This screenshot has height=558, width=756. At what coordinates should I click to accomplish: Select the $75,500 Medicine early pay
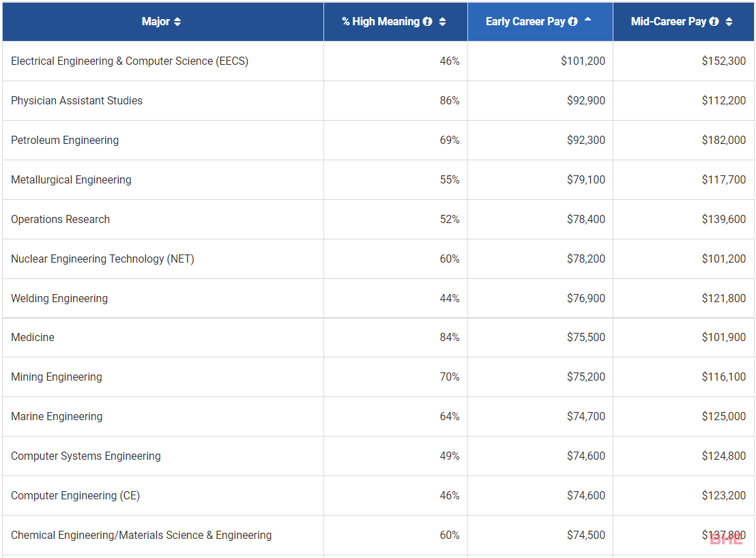point(586,337)
